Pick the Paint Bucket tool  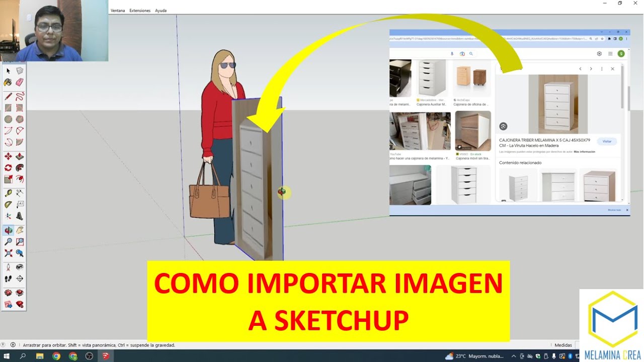pyautogui.click(x=8, y=82)
